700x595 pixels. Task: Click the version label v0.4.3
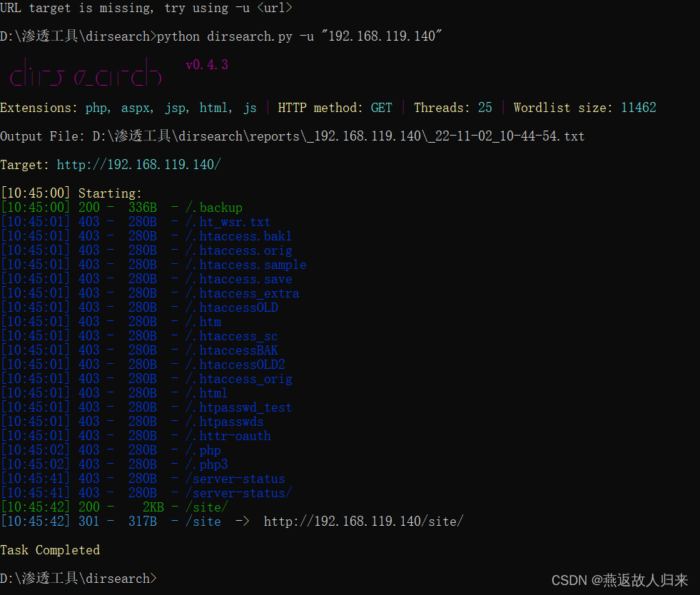pyautogui.click(x=207, y=65)
